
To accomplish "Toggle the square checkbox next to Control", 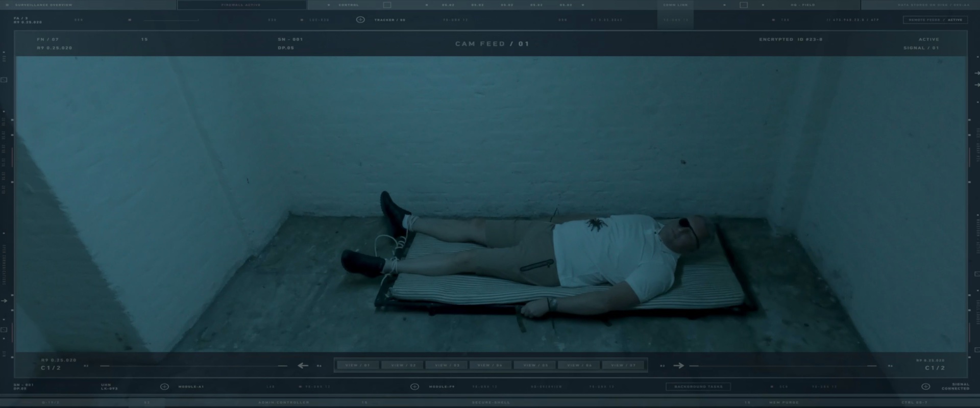I will pyautogui.click(x=387, y=5).
